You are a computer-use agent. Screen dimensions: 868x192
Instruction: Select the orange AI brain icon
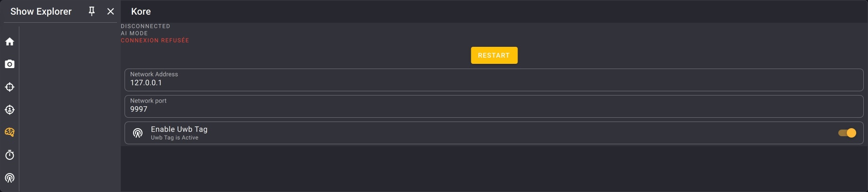9,132
